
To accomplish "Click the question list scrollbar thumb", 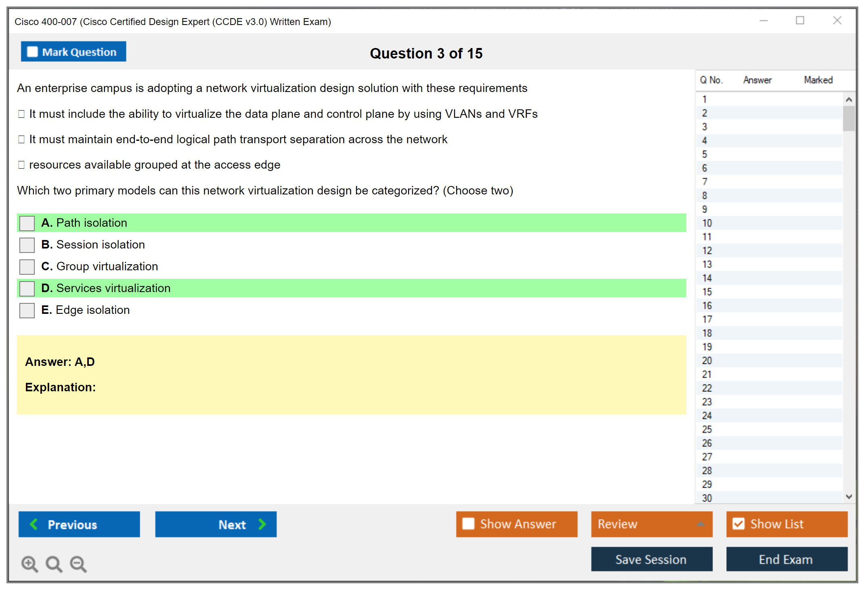I will click(849, 118).
